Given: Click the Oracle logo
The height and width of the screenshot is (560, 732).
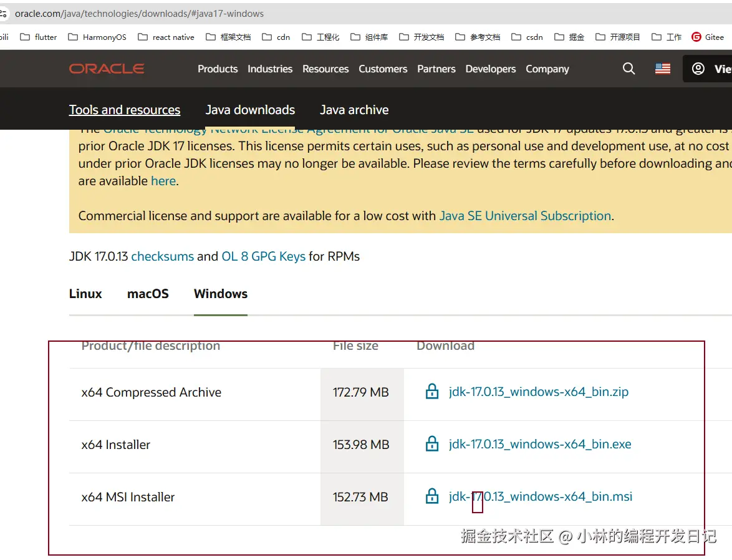Looking at the screenshot, I should pyautogui.click(x=107, y=69).
